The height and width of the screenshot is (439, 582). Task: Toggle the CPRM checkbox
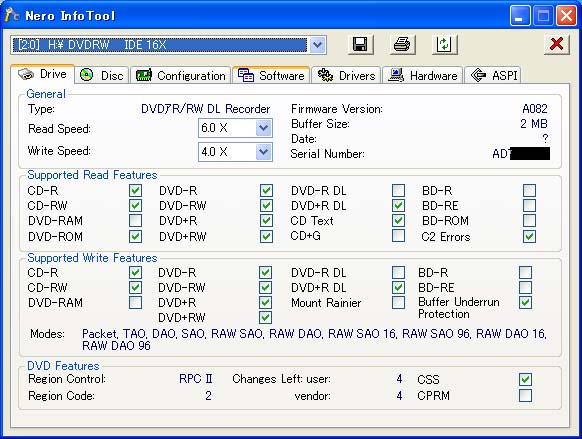point(525,396)
